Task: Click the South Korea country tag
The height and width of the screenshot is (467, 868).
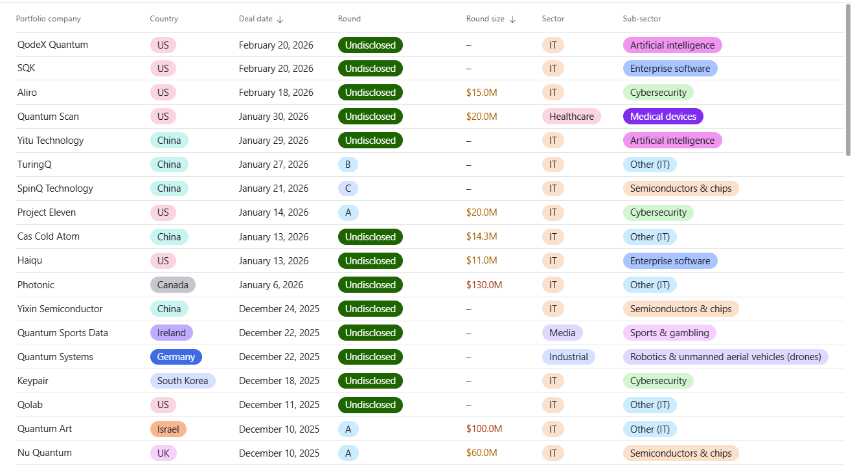Action: (182, 381)
